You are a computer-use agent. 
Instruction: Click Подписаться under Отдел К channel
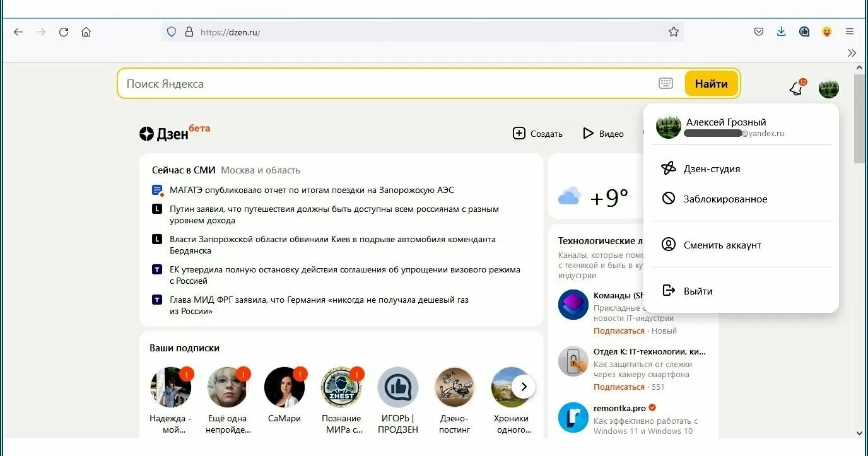point(619,387)
